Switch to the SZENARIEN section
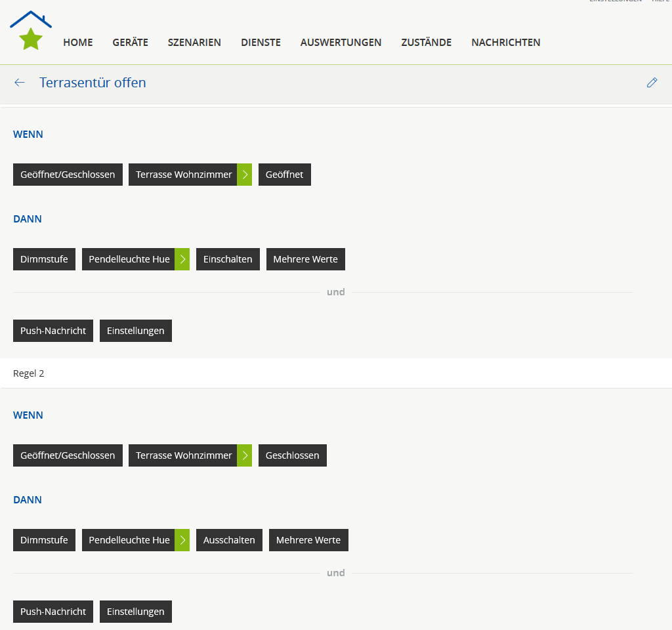This screenshot has width=672, height=630. pos(194,43)
